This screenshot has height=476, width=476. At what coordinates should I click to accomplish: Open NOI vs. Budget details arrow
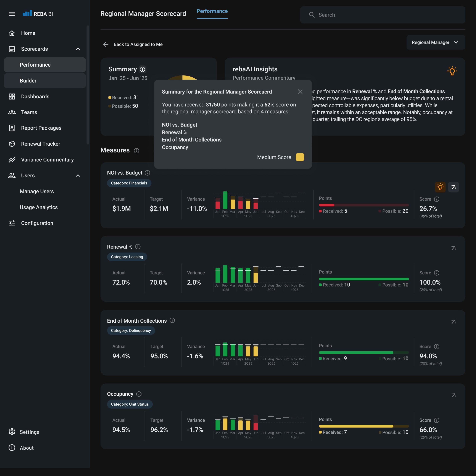453,187
